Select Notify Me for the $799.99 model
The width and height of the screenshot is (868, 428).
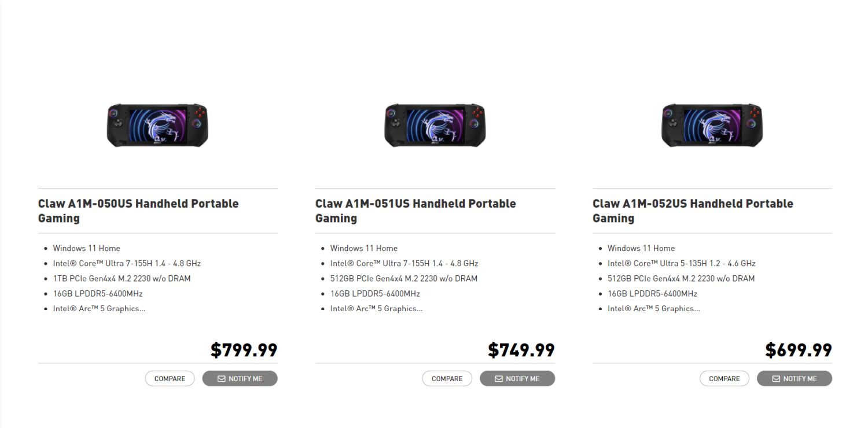point(240,379)
